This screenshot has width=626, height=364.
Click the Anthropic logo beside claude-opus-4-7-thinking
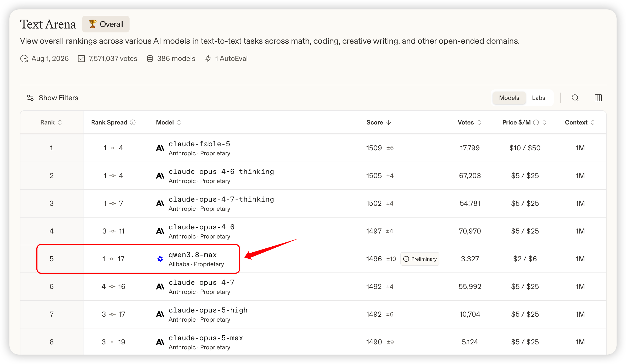pyautogui.click(x=160, y=204)
